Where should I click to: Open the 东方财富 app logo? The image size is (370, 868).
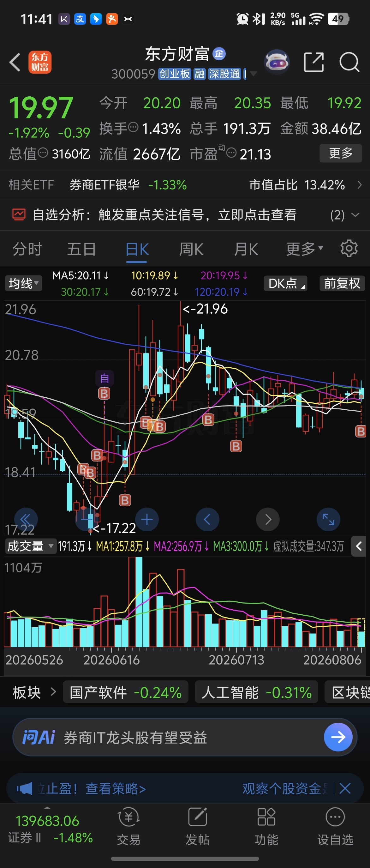click(40, 62)
